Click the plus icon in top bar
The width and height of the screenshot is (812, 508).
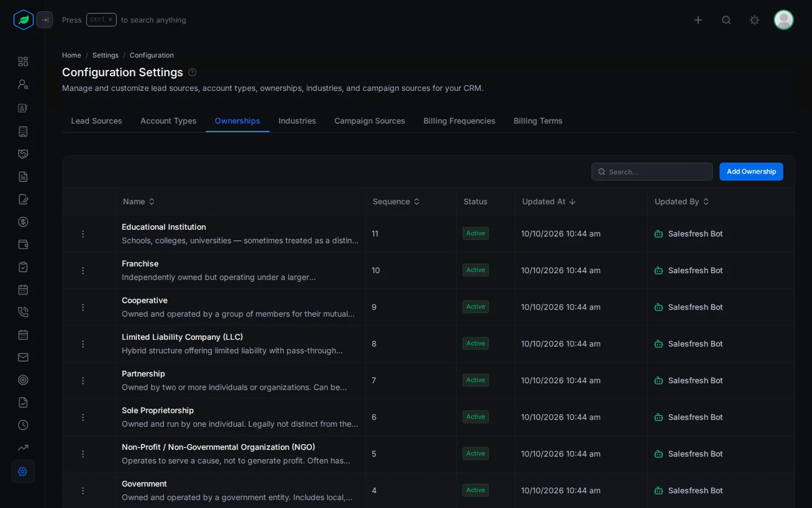click(x=698, y=20)
